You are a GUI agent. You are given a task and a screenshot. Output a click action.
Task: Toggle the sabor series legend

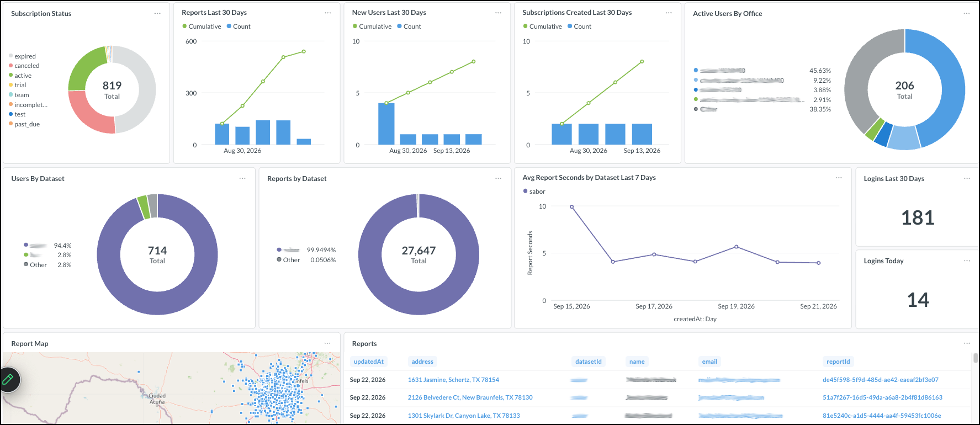coord(534,192)
